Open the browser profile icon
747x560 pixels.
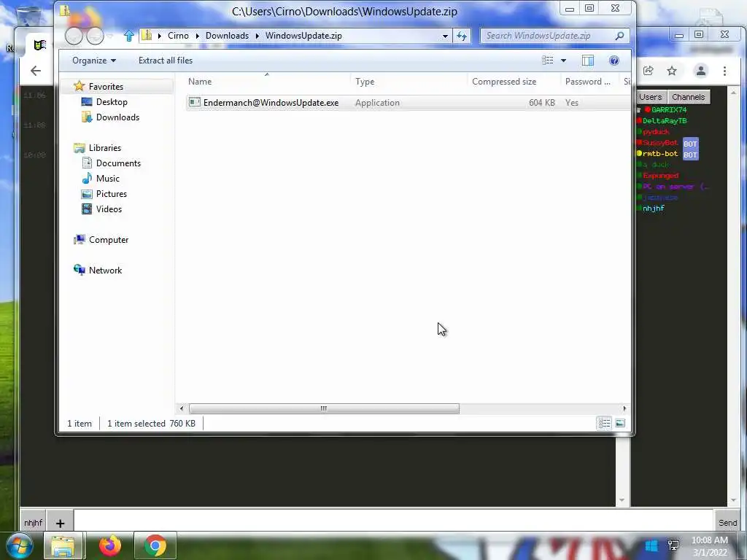[701, 71]
